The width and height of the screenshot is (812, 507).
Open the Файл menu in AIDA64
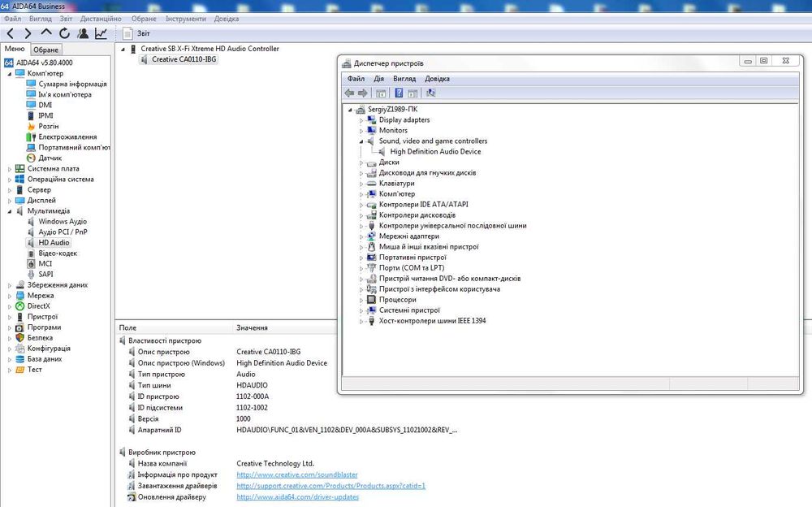pyautogui.click(x=12, y=19)
